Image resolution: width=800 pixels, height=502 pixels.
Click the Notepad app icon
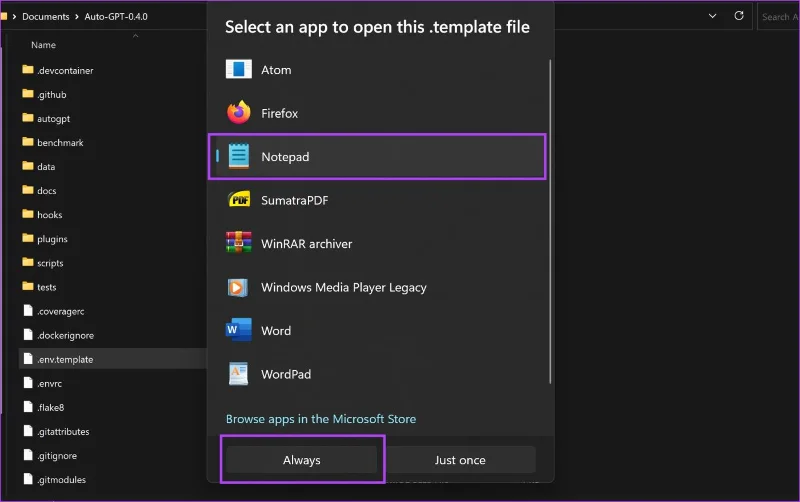239,156
